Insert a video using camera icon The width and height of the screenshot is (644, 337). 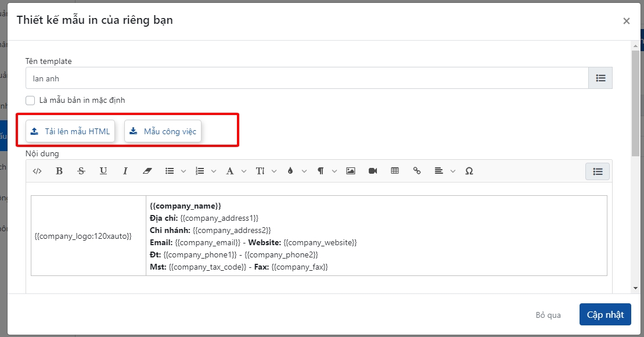(373, 171)
